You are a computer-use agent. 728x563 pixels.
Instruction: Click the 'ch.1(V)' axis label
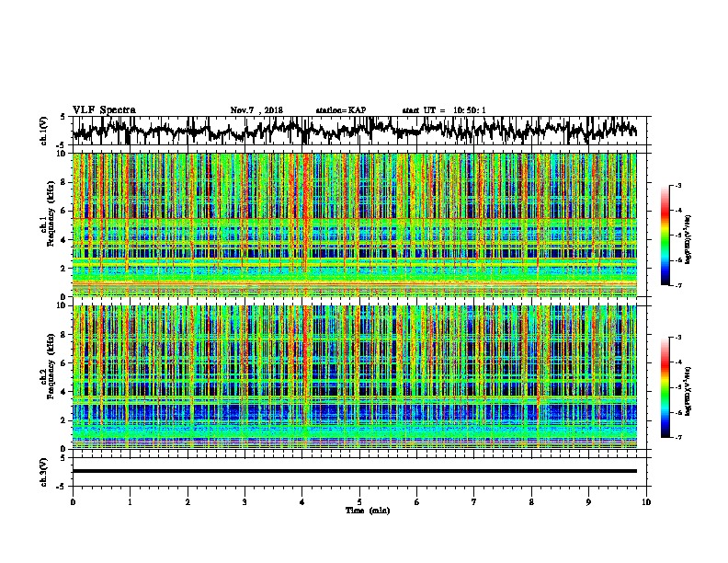coord(44,131)
